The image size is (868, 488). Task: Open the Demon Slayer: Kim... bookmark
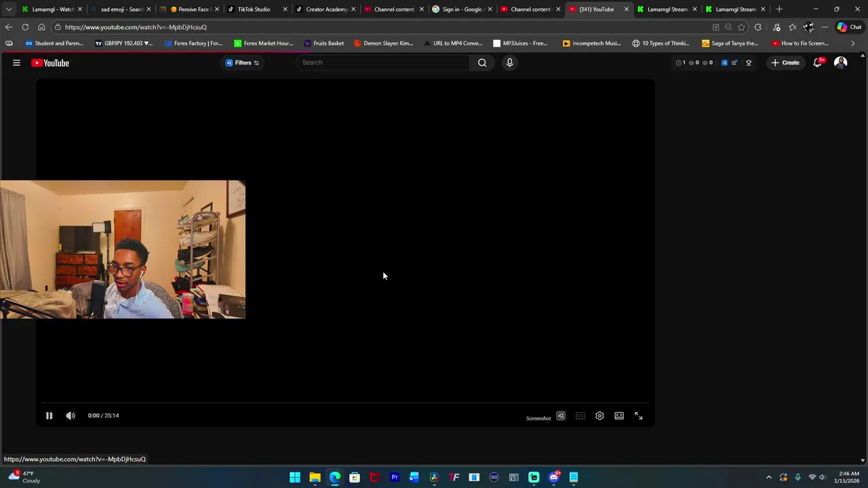[383, 43]
